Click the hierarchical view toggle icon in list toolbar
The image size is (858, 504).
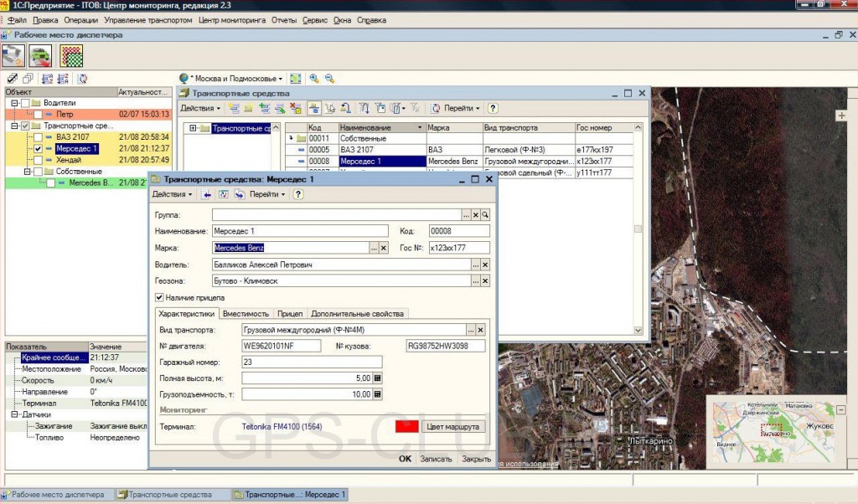[314, 108]
